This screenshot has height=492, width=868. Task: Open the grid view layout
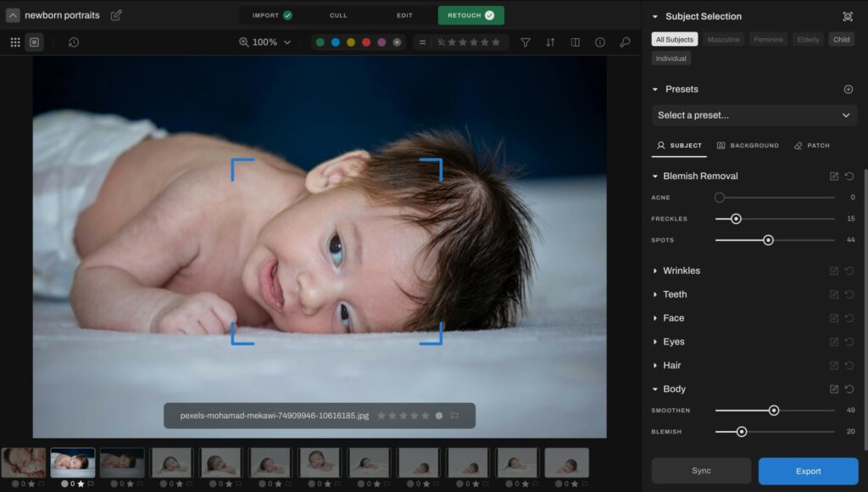tap(14, 42)
